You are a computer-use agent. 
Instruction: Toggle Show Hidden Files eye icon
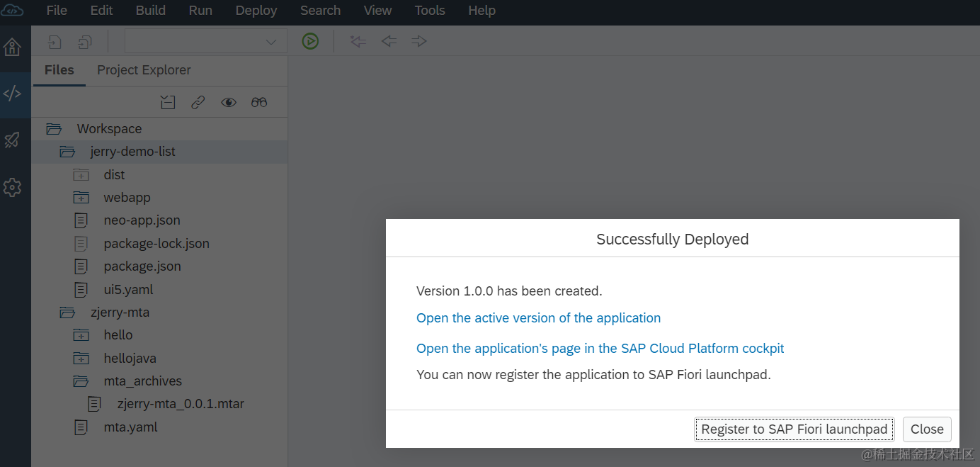228,103
